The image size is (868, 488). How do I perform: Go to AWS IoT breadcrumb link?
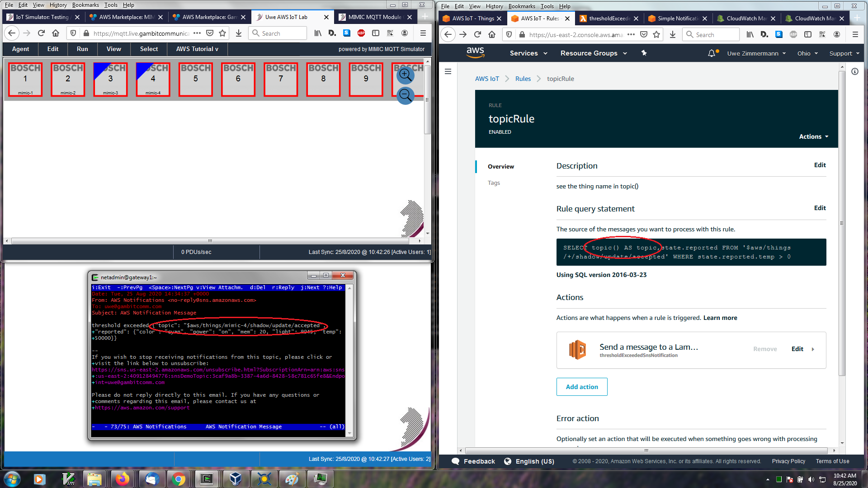tap(487, 79)
